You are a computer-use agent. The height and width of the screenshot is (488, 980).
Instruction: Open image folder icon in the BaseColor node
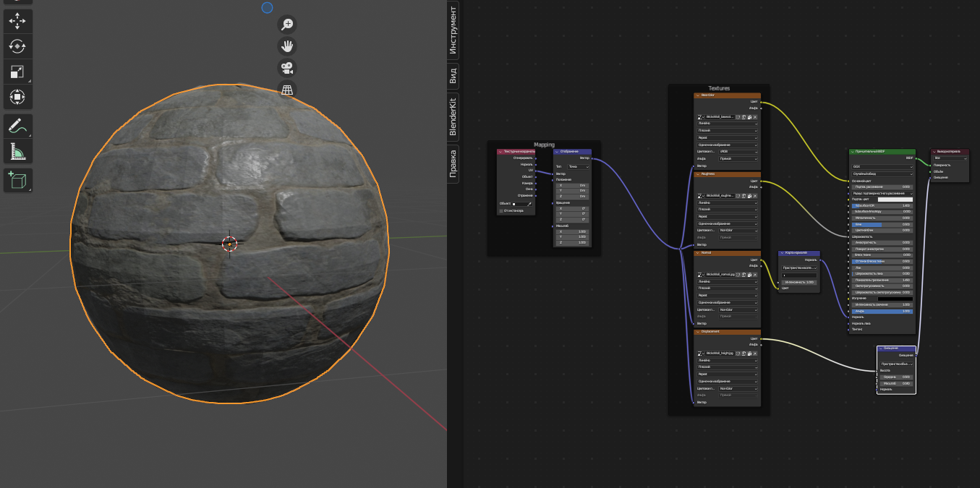coord(749,117)
